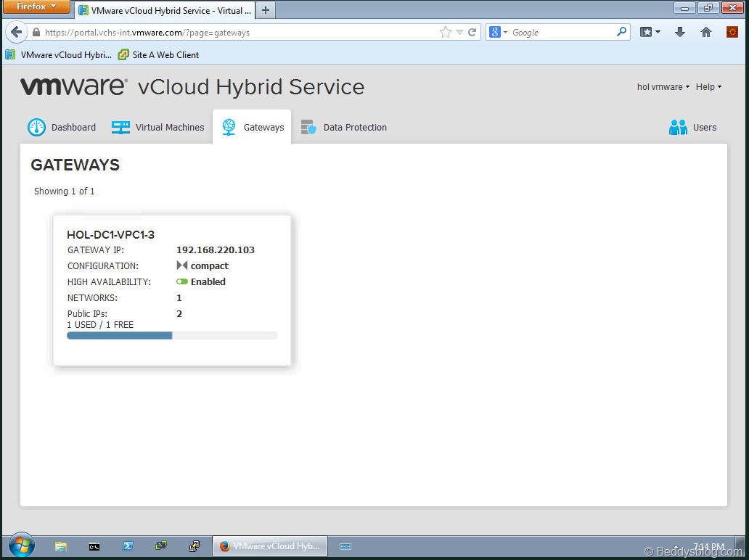Open Command Prompt from the taskbar

pyautogui.click(x=94, y=546)
